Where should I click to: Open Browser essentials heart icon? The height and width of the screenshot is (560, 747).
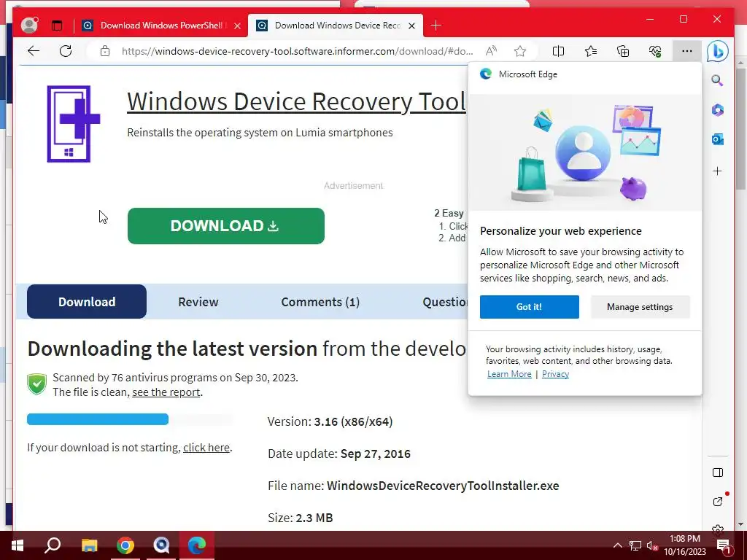pyautogui.click(x=655, y=51)
